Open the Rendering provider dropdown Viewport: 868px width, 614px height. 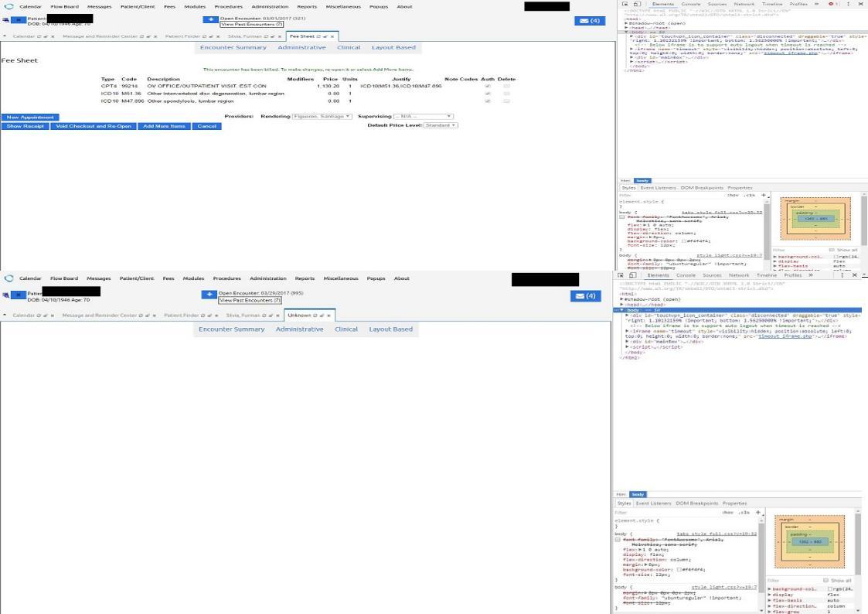322,116
